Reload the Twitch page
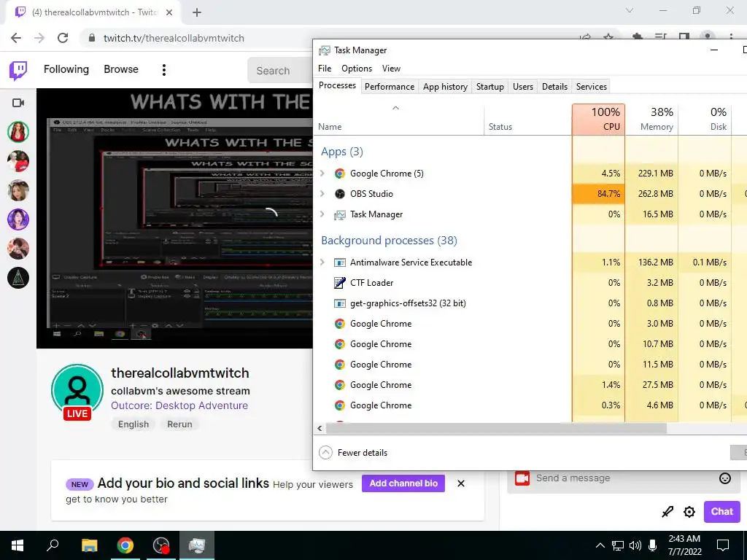Viewport: 747px width, 560px height. 63,38
